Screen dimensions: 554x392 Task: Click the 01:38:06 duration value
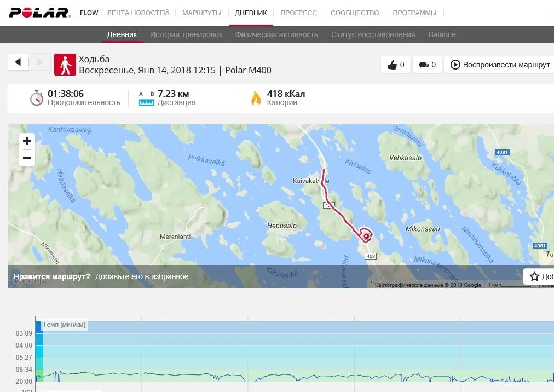click(x=66, y=94)
